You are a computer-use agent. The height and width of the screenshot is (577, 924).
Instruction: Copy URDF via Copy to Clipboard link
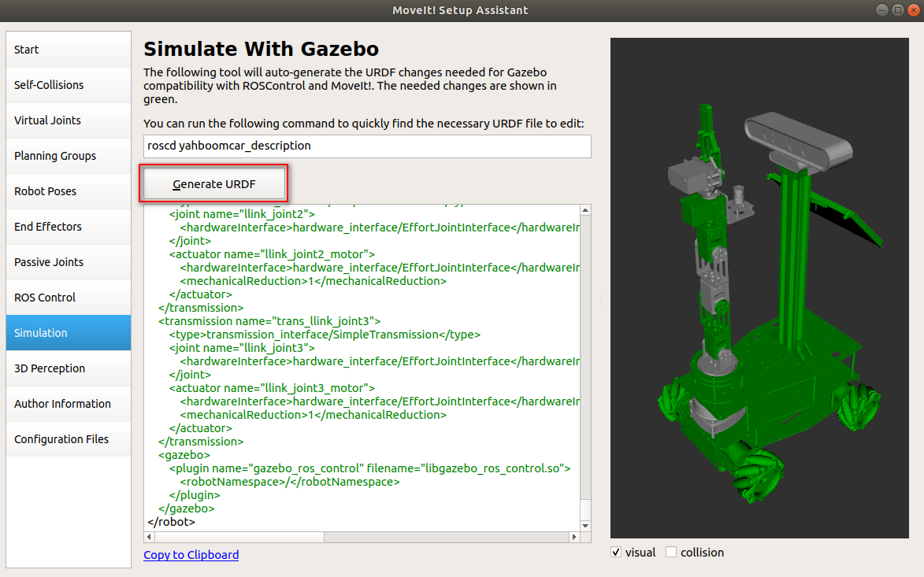click(191, 555)
